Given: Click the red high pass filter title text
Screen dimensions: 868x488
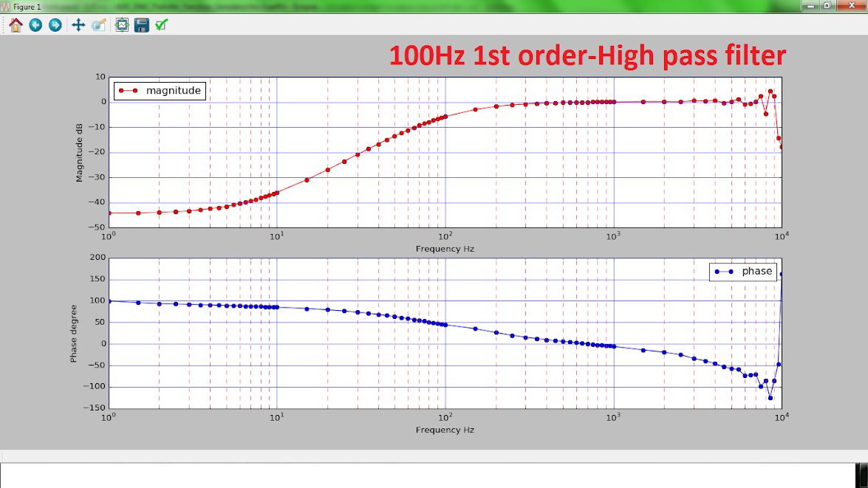Looking at the screenshot, I should [587, 56].
